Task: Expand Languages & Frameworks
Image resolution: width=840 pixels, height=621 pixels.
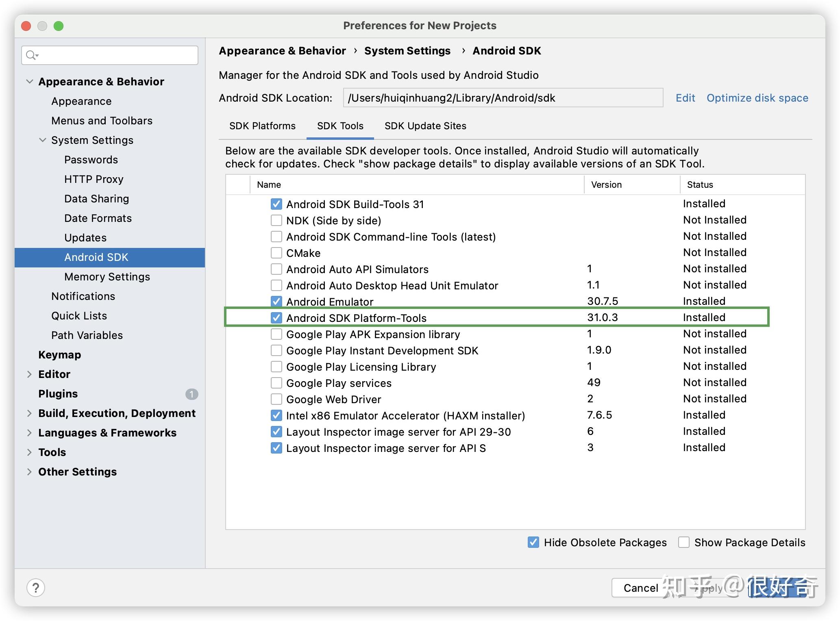Action: (x=29, y=433)
